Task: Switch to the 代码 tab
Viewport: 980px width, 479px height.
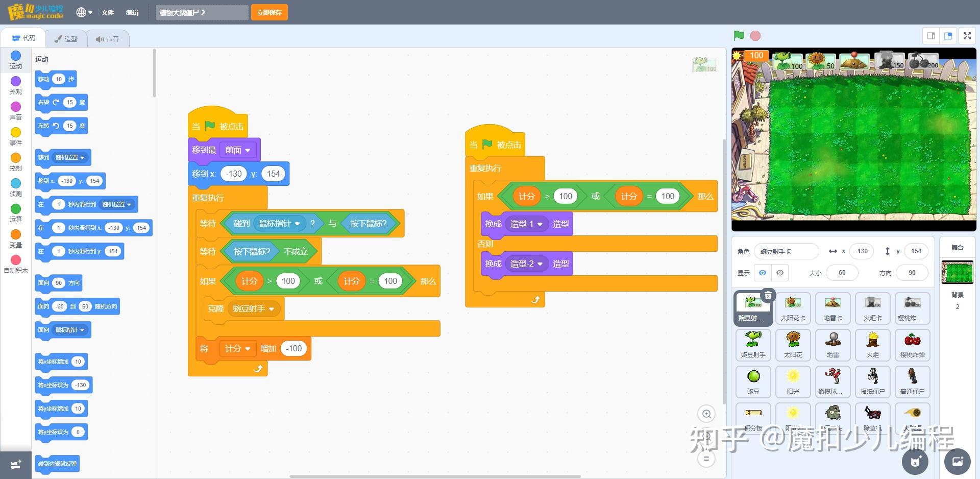Action: click(x=23, y=38)
